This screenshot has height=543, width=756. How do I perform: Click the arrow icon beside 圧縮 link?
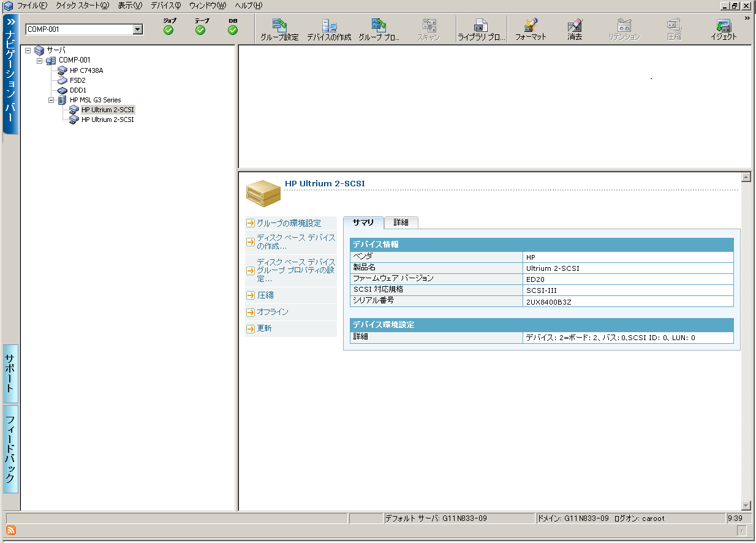251,295
